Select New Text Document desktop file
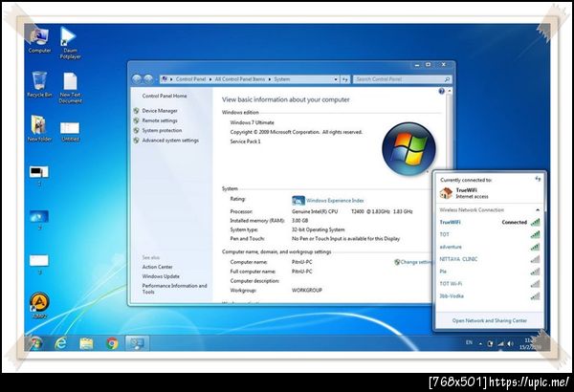Viewport: 574px width, 392px height. (70, 88)
